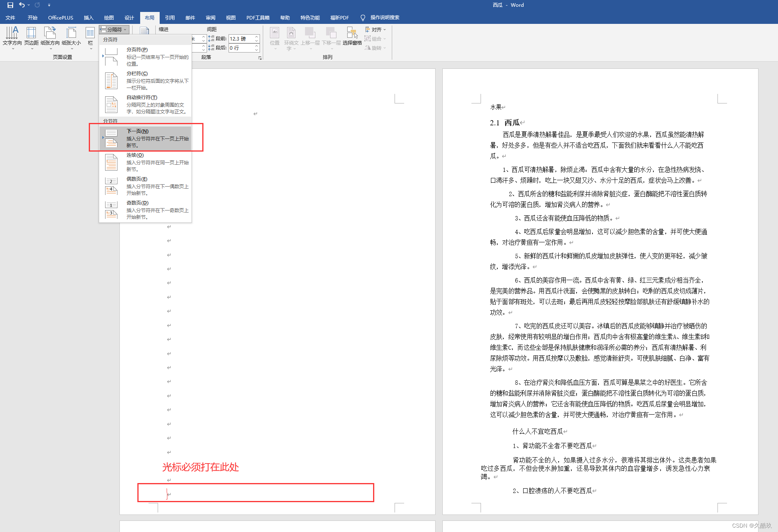The width and height of the screenshot is (778, 532).
Task: Insert Continuous (连续) section break
Action: pos(146,162)
